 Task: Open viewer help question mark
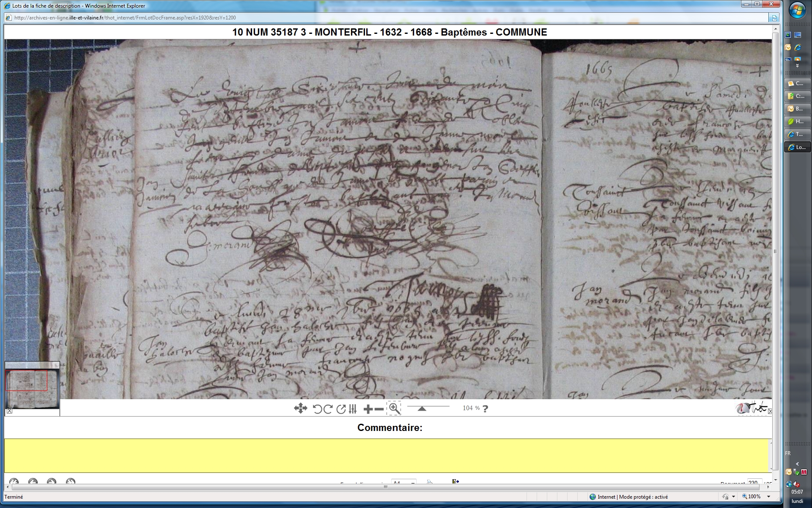coord(486,409)
